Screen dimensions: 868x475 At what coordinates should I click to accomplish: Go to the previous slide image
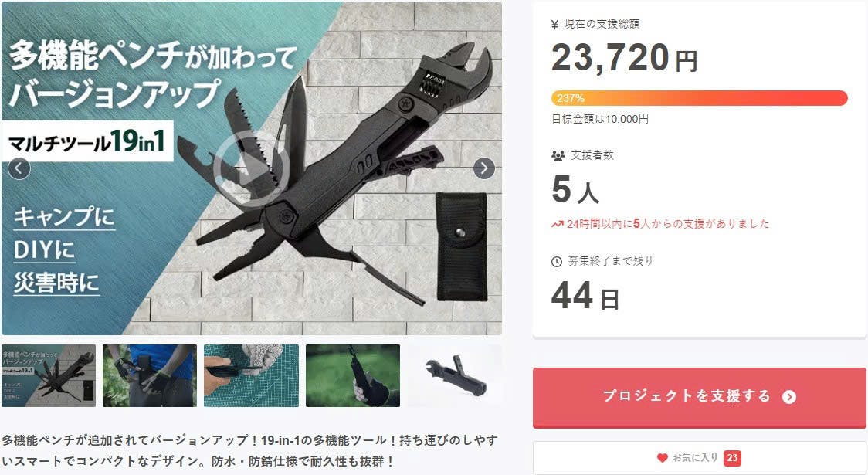point(19,168)
